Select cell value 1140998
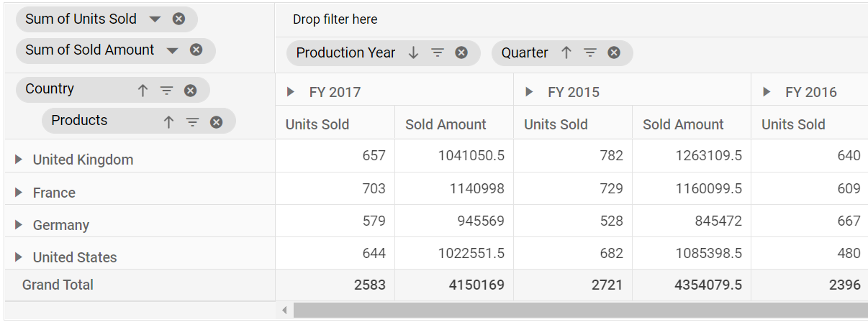Screen dimensions: 868x322 pyautogui.click(x=454, y=188)
